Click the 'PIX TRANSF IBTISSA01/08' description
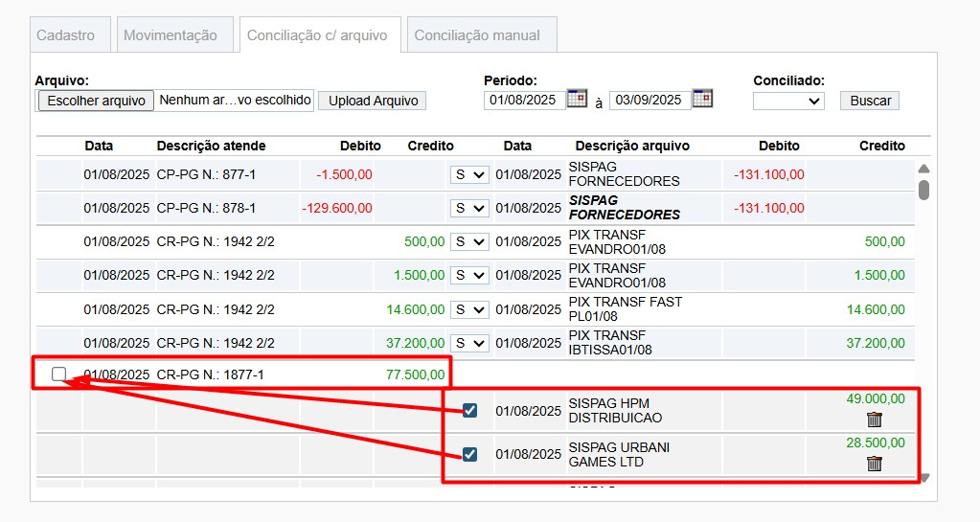 pos(610,343)
